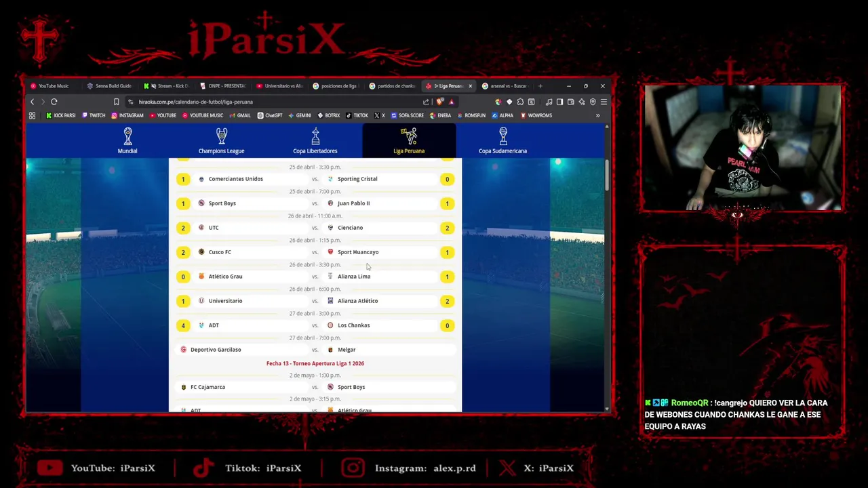Open the INSTAGRAM bookmark
Image resolution: width=868 pixels, height=488 pixels.
[127, 115]
